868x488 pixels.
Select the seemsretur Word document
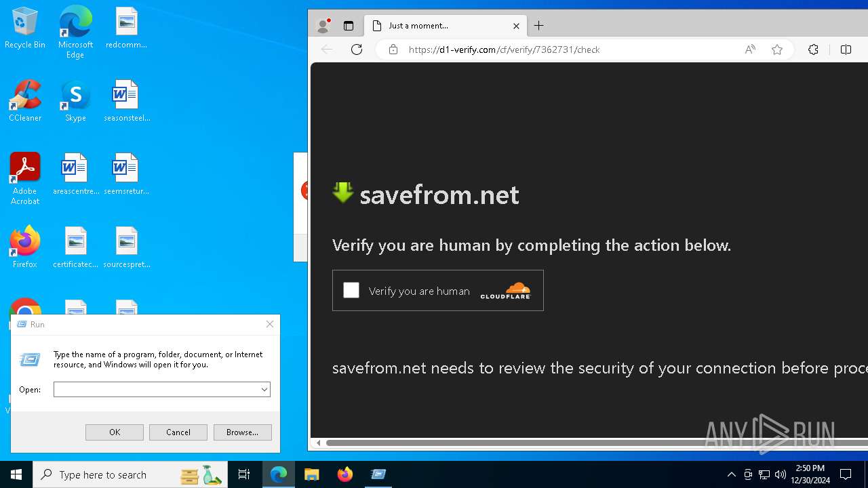pos(126,175)
